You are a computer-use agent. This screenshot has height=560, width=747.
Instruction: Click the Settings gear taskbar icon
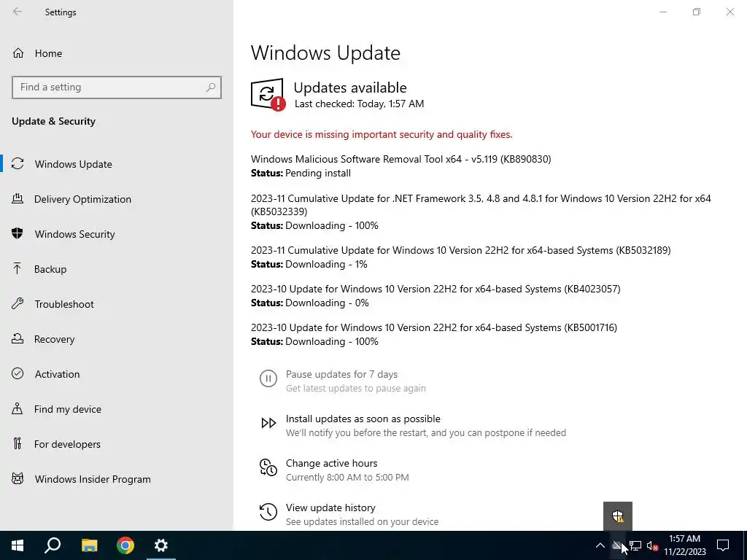pos(161,545)
